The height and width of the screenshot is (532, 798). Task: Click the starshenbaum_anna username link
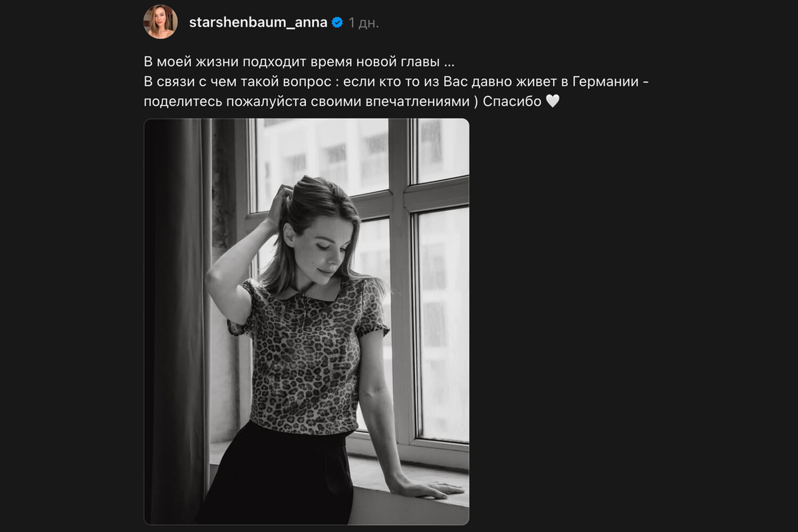point(258,22)
